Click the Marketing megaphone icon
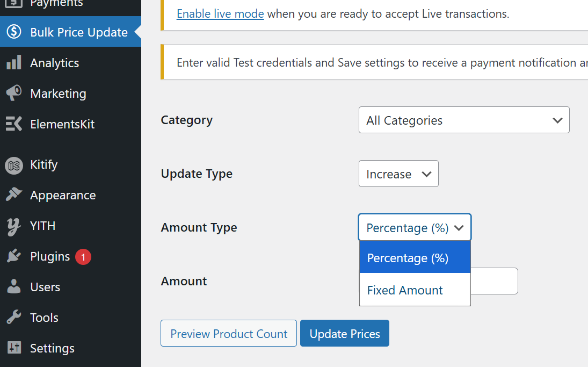Screen dimensions: 588x367 point(14,93)
